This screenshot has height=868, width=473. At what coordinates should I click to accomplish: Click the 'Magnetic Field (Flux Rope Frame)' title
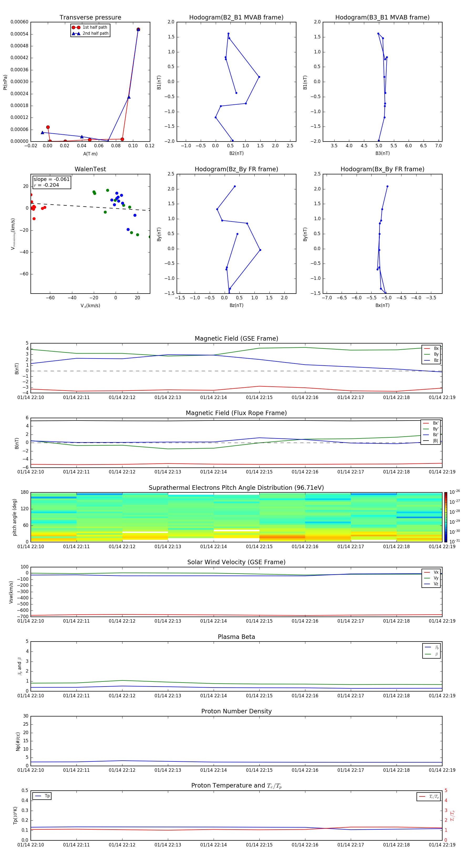(x=236, y=413)
